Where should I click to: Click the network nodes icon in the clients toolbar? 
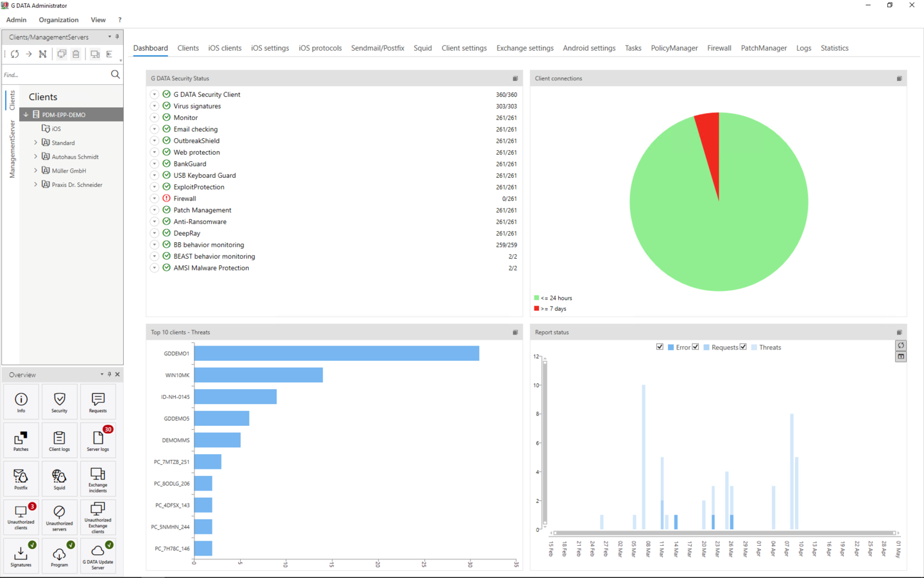click(x=43, y=54)
